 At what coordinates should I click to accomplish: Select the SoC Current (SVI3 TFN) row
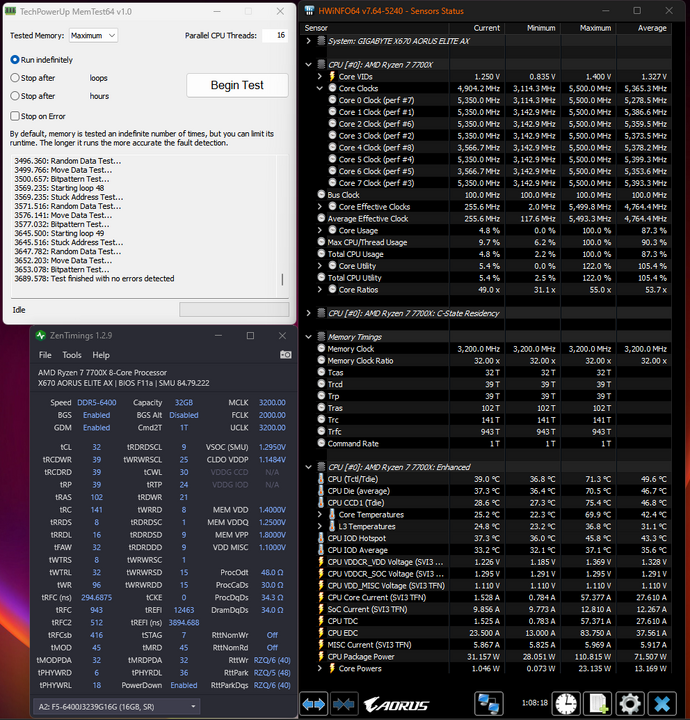click(x=486, y=609)
